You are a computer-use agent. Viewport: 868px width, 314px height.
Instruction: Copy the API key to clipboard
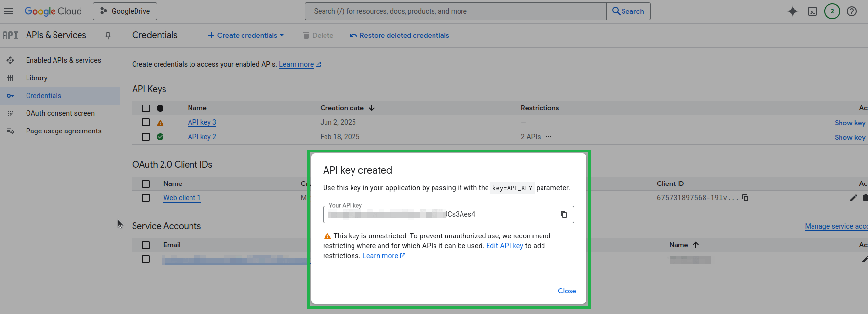(x=564, y=214)
